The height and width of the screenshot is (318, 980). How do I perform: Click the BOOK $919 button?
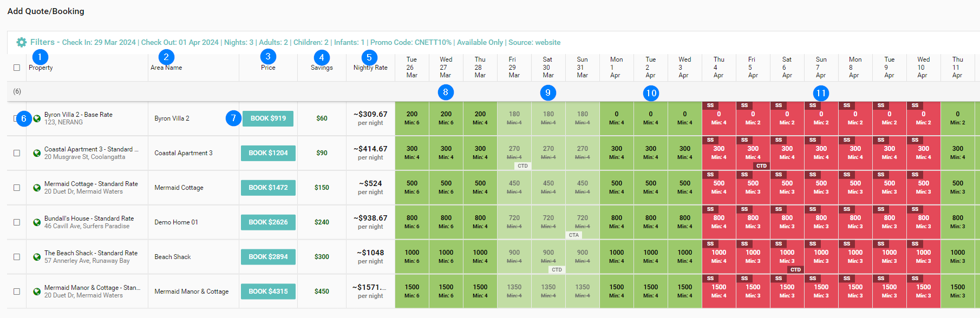tap(268, 118)
